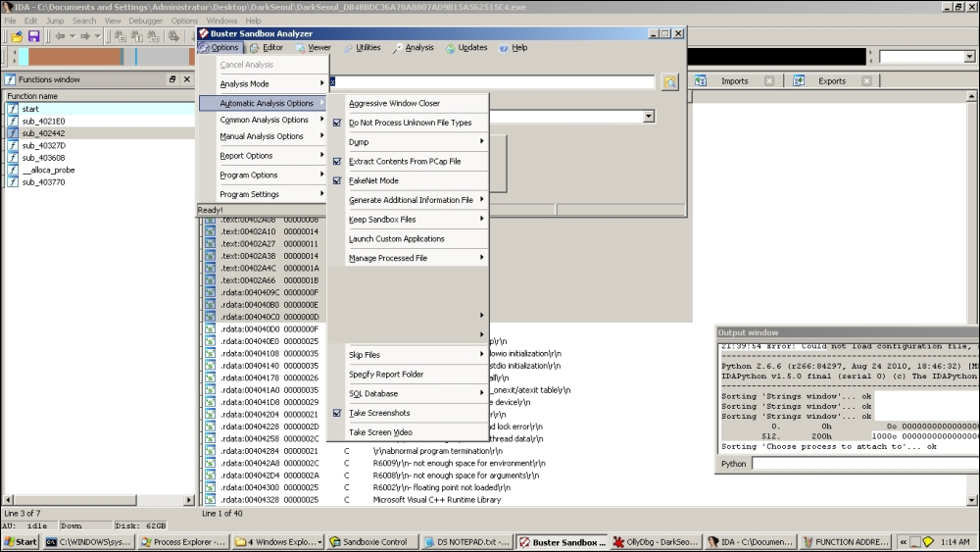Screen dimensions: 980x552
Task: Expand Generate Additional Information File submenu
Action: pyautogui.click(x=408, y=200)
